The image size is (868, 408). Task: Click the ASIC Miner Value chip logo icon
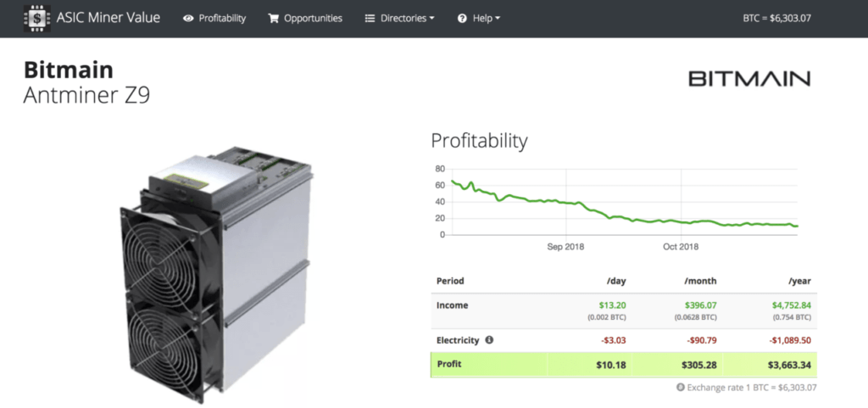[37, 18]
